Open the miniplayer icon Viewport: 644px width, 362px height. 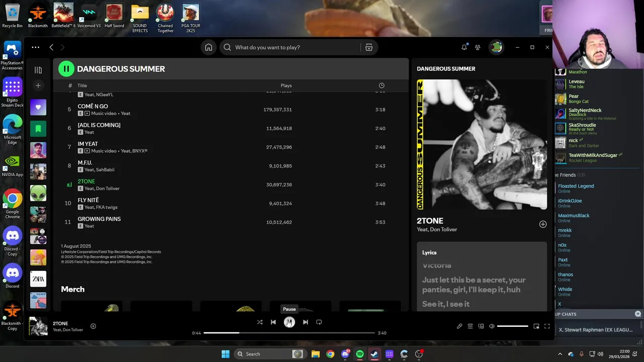pos(536,326)
